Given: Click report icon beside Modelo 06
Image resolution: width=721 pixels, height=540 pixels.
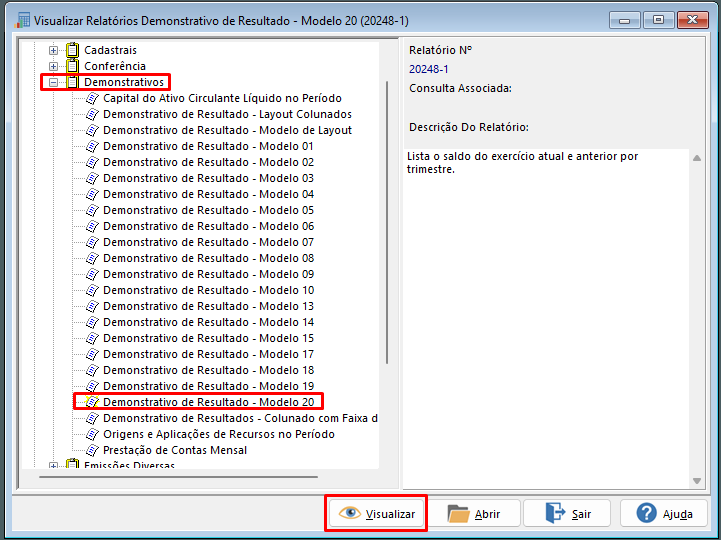Looking at the screenshot, I should tap(92, 226).
